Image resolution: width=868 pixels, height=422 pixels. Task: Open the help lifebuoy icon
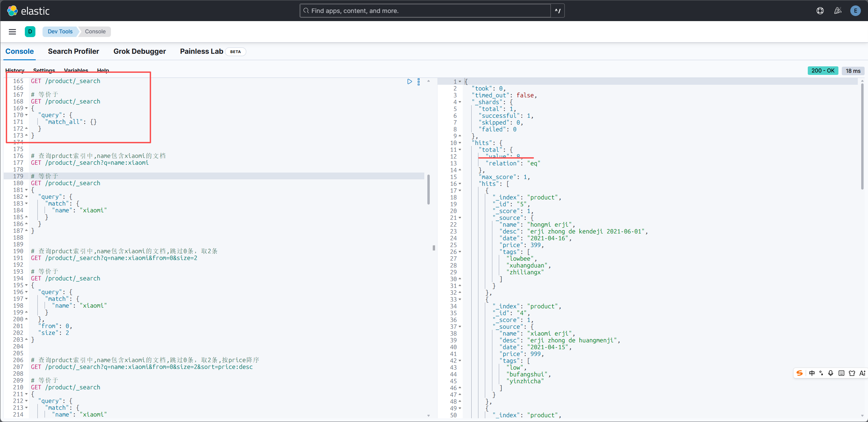click(820, 11)
